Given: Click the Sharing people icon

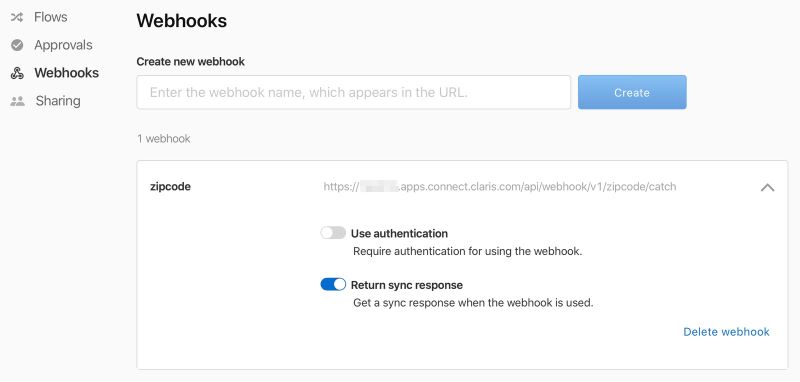Looking at the screenshot, I should (x=17, y=101).
